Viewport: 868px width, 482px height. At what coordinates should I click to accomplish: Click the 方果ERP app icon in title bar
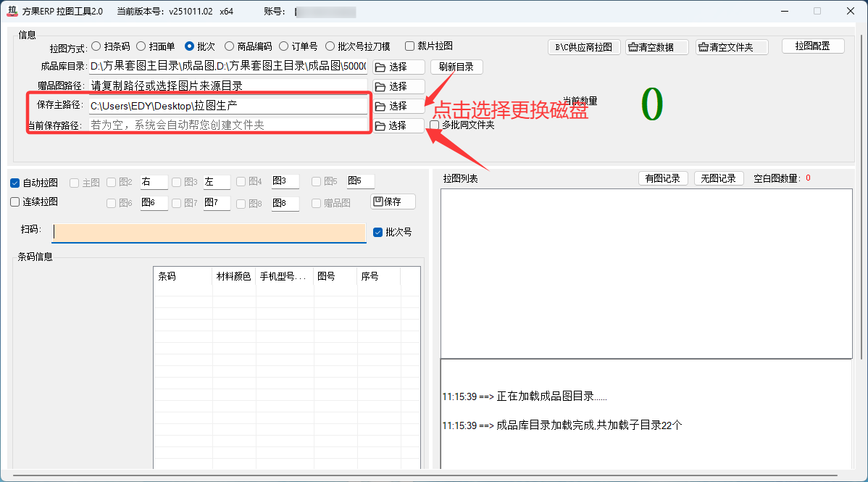(x=12, y=11)
